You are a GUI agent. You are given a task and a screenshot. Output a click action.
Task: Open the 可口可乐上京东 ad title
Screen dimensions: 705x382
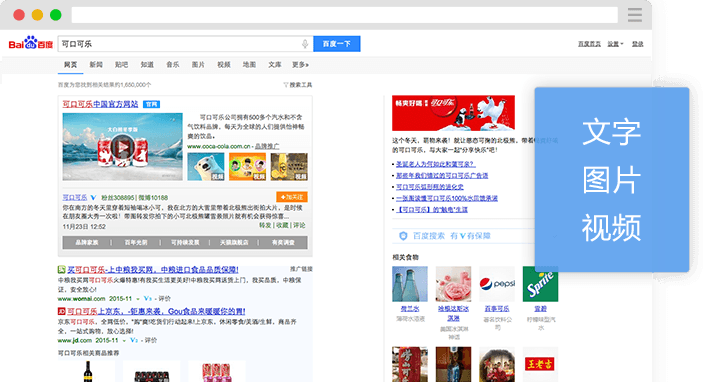[156, 311]
